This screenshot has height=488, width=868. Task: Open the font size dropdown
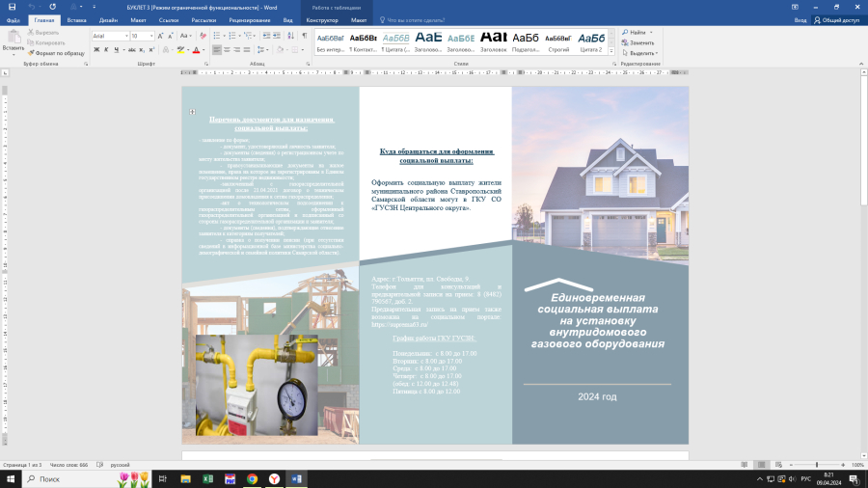[x=151, y=36]
